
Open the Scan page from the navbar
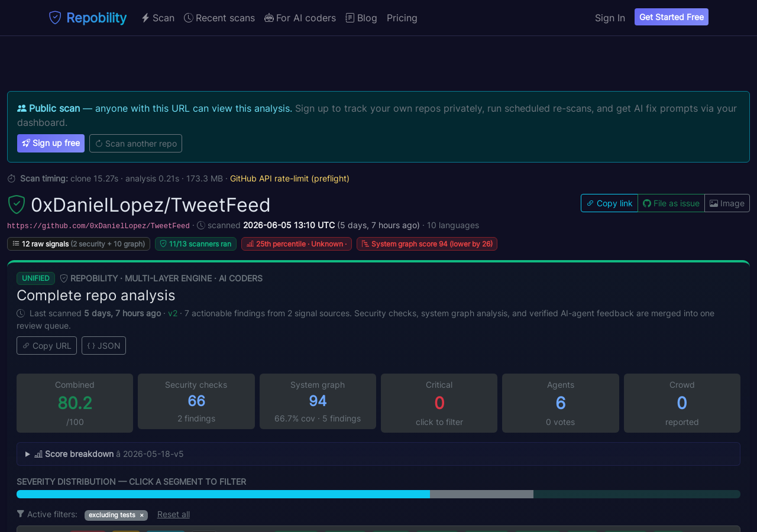pyautogui.click(x=157, y=18)
